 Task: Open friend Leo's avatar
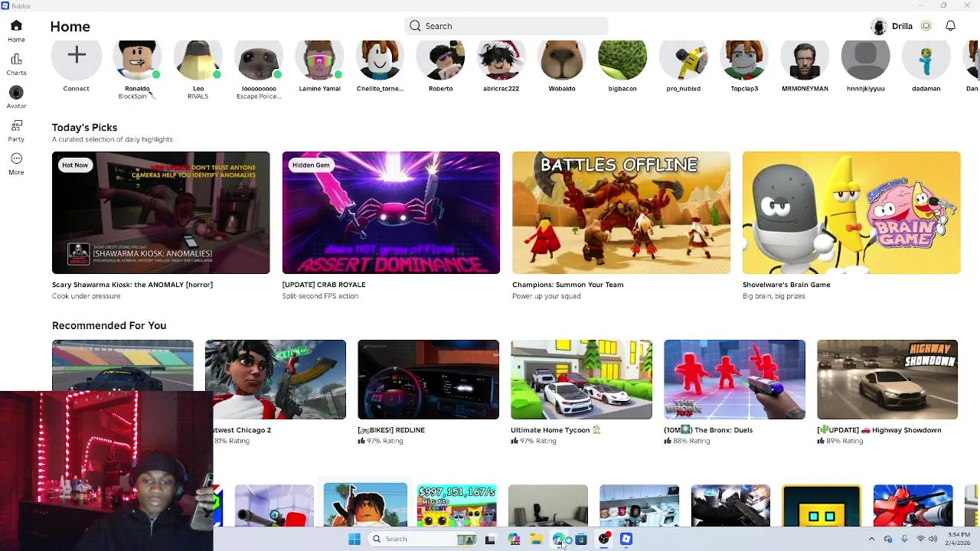[x=198, y=60]
